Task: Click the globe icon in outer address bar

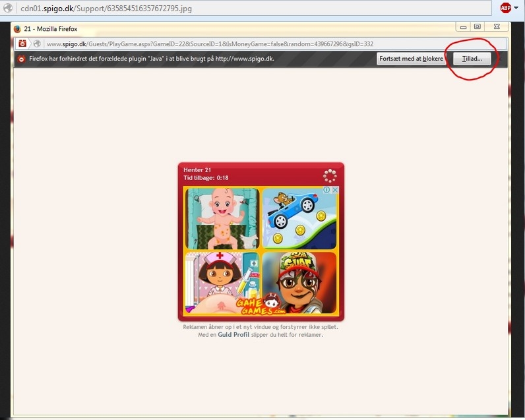Action: 7,8
